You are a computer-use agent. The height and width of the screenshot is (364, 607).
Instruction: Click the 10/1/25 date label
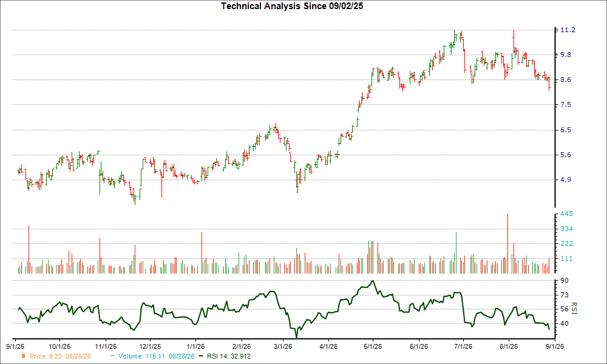[x=59, y=346]
